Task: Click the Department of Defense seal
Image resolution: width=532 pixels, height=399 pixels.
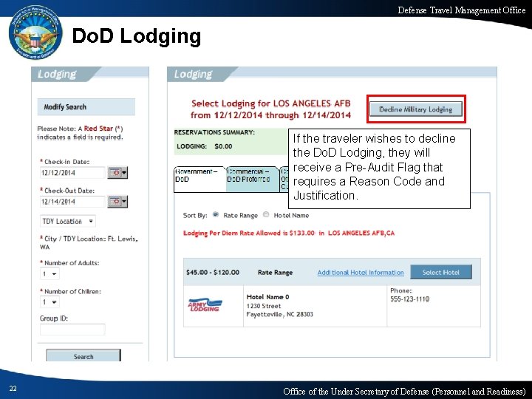Action: click(x=35, y=33)
